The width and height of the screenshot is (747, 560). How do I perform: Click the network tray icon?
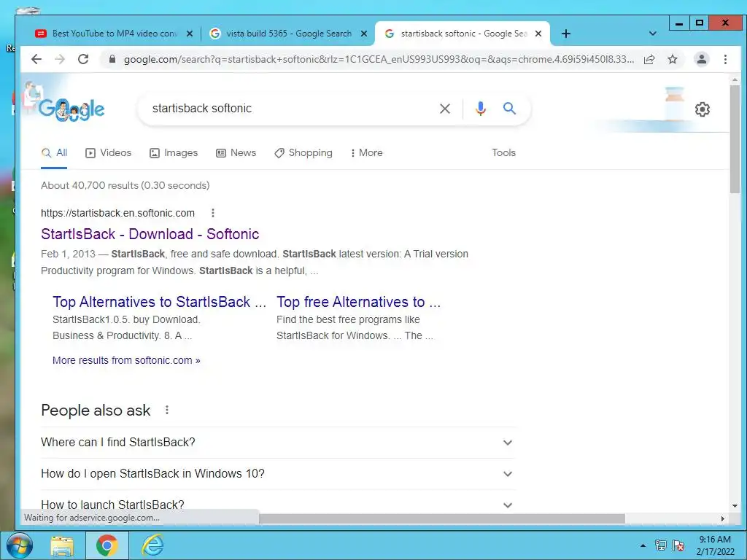pyautogui.click(x=660, y=545)
